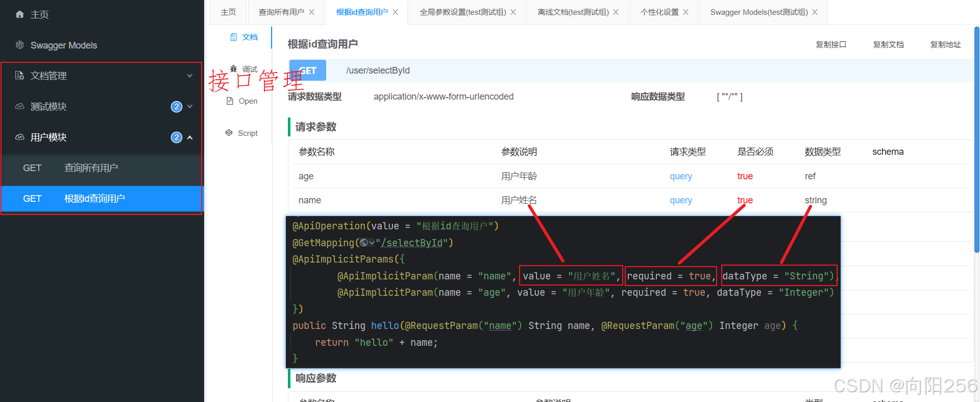Click the GET method badge
980x402 pixels.
pos(307,70)
